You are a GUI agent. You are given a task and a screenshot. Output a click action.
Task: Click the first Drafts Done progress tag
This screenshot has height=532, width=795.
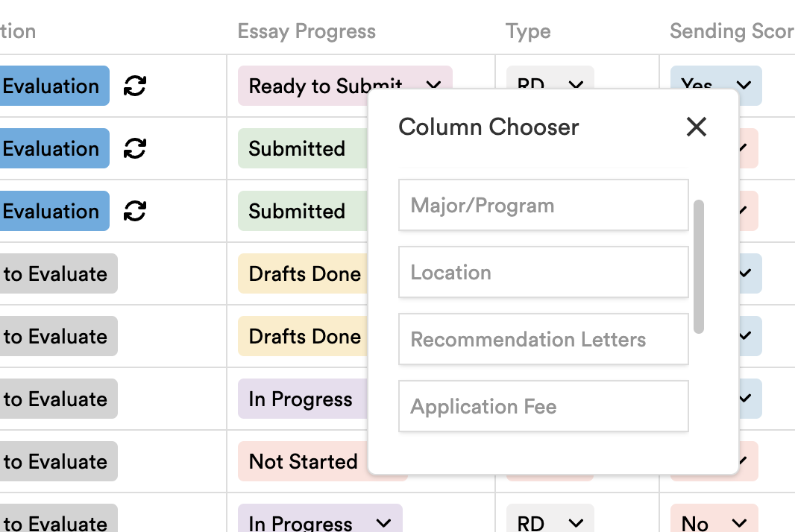coord(305,273)
